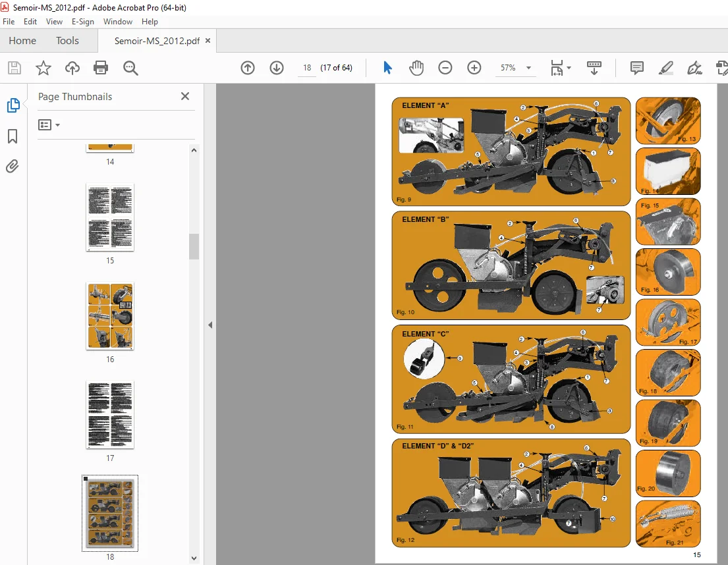Open the Edit menu
The image size is (728, 565).
[x=30, y=21]
